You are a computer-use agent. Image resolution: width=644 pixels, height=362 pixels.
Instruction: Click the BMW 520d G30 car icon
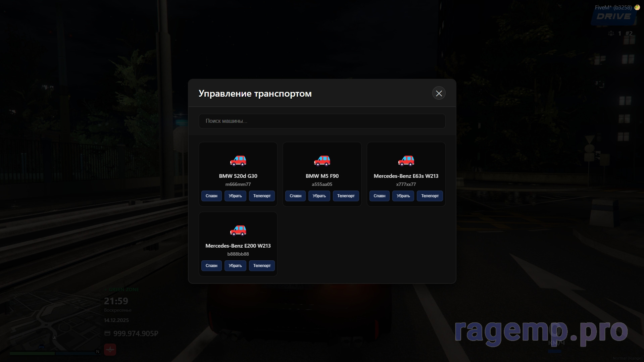(238, 161)
